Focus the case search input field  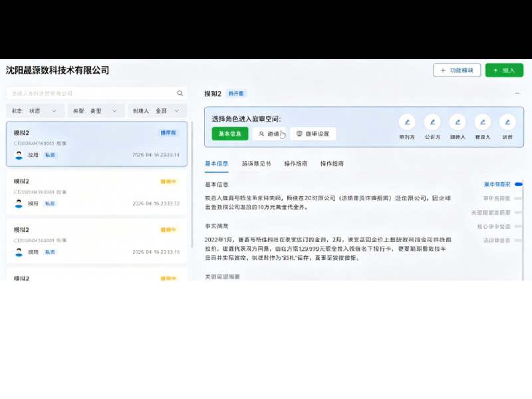click(96, 93)
